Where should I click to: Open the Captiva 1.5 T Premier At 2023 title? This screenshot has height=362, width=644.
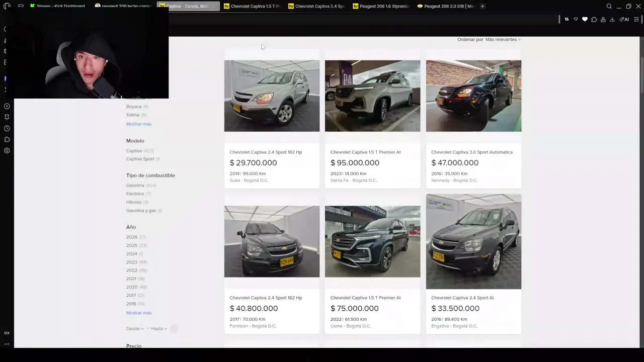(x=365, y=152)
